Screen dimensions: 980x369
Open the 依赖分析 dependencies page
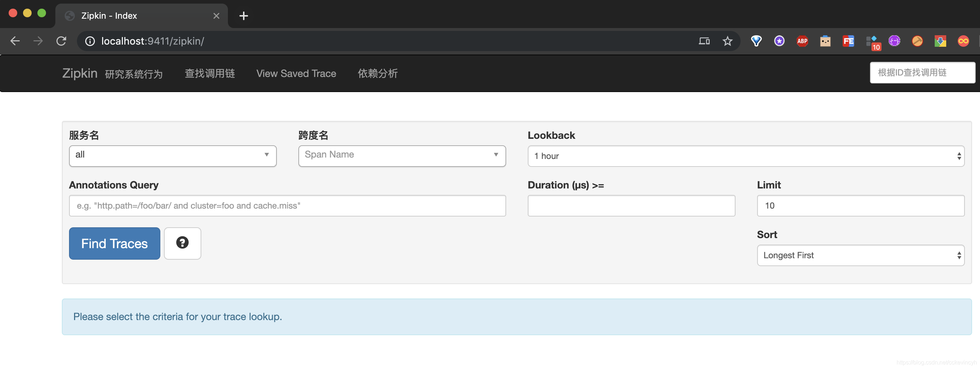click(377, 73)
